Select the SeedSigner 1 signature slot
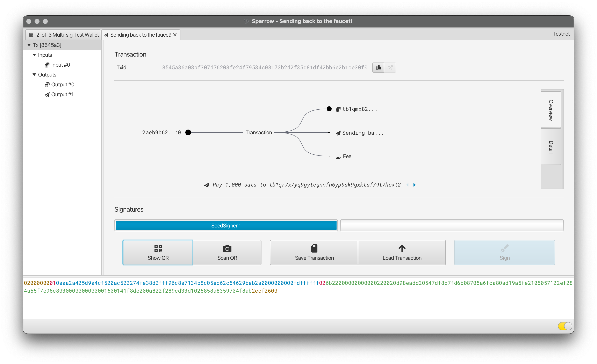 click(226, 225)
